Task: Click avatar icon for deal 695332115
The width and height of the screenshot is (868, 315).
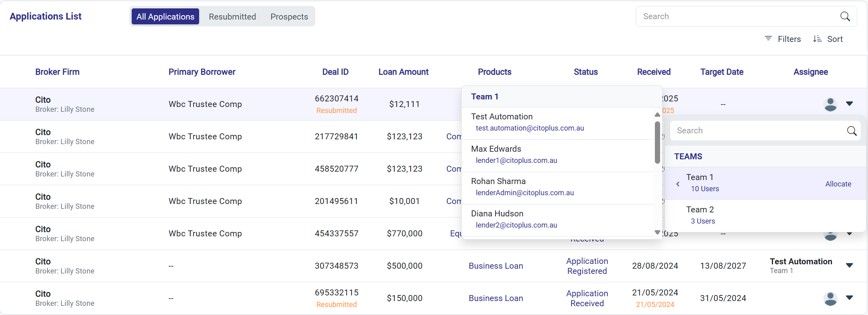Action: point(830,298)
